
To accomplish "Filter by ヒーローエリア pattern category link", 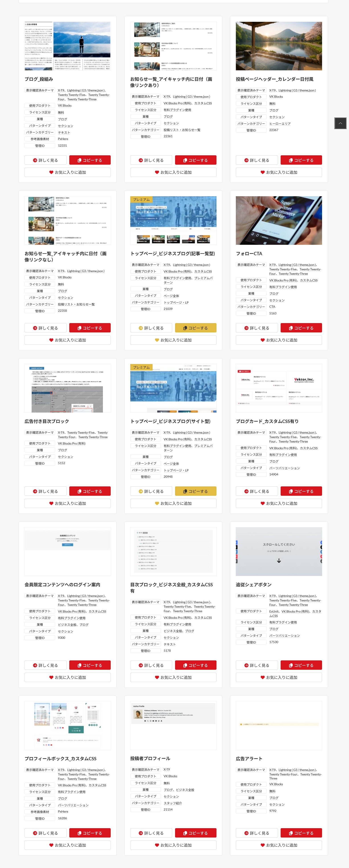I will click(280, 124).
